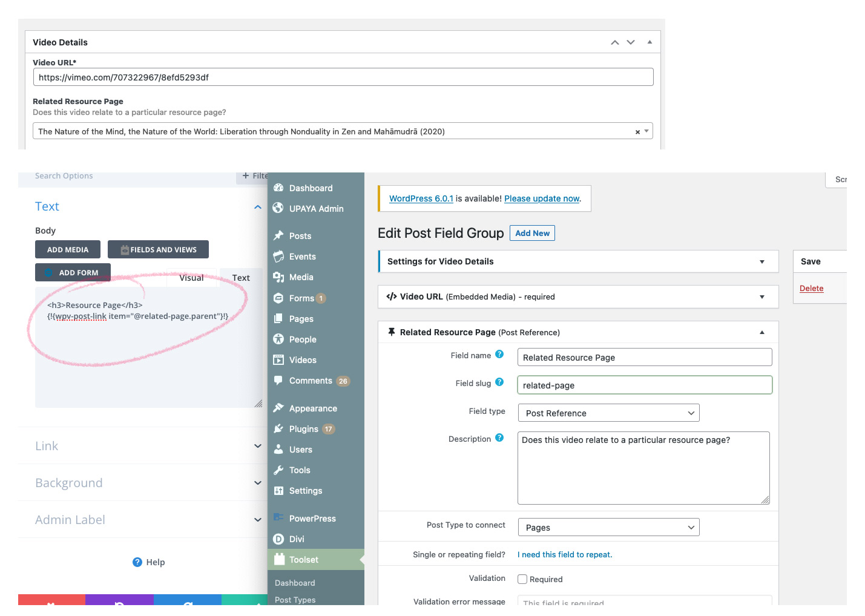
Task: Click the Divi icon in sidebar
Action: tap(278, 539)
